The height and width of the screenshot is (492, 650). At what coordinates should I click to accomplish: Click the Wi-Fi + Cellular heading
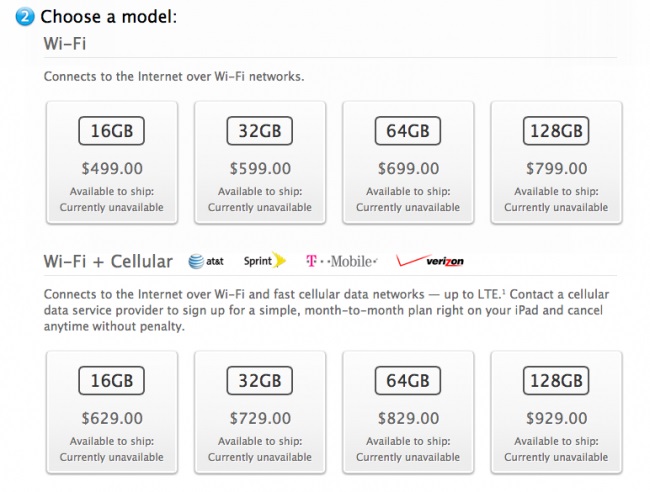[x=108, y=262]
